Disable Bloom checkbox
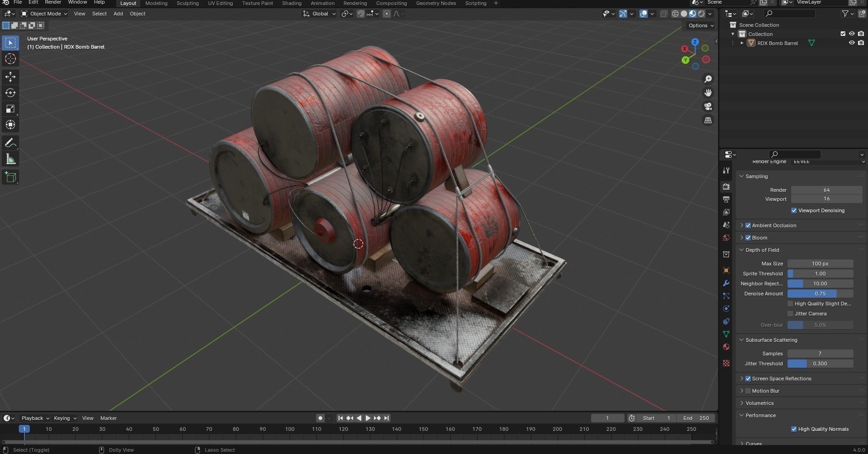The height and width of the screenshot is (454, 868). 748,238
